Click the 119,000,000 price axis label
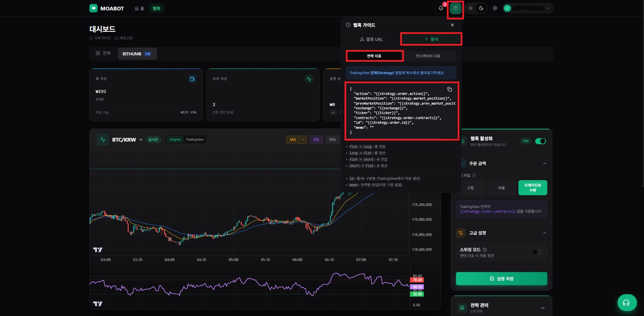 (422, 219)
